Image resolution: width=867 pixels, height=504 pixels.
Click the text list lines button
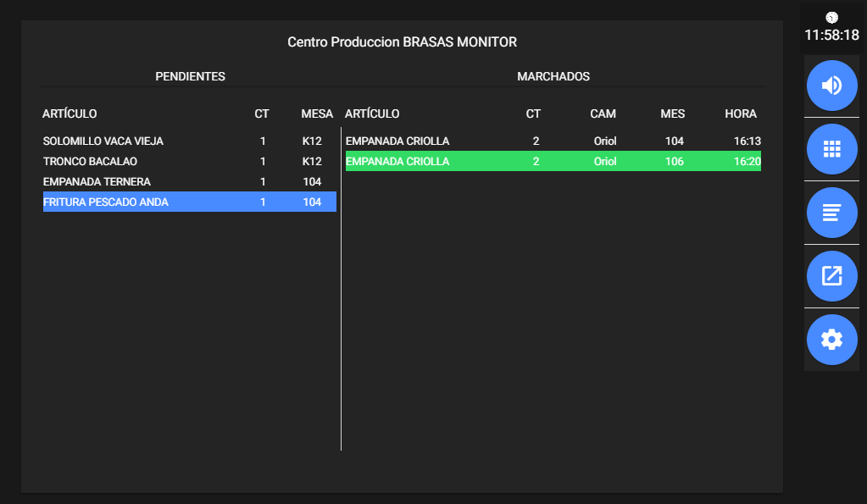pos(831,212)
